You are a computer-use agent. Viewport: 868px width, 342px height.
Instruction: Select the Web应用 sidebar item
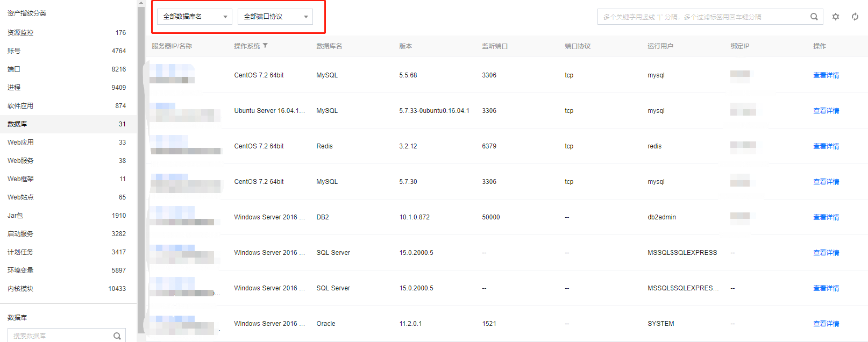click(x=20, y=142)
